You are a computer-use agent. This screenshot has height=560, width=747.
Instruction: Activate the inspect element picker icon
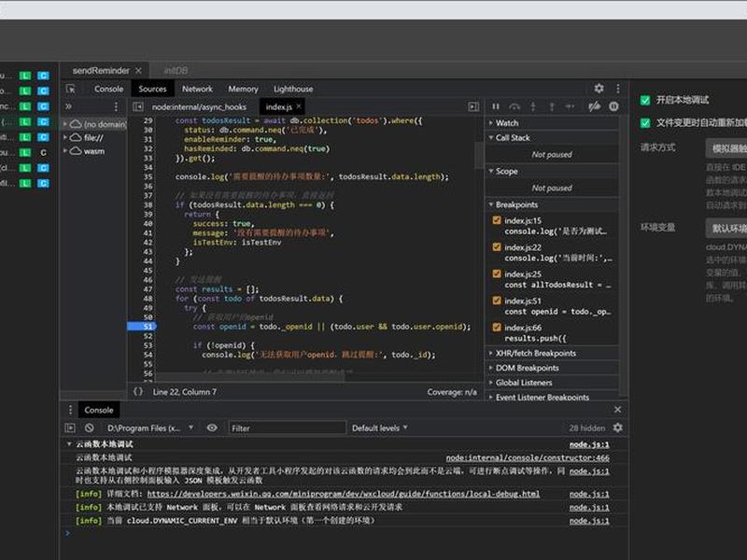71,89
